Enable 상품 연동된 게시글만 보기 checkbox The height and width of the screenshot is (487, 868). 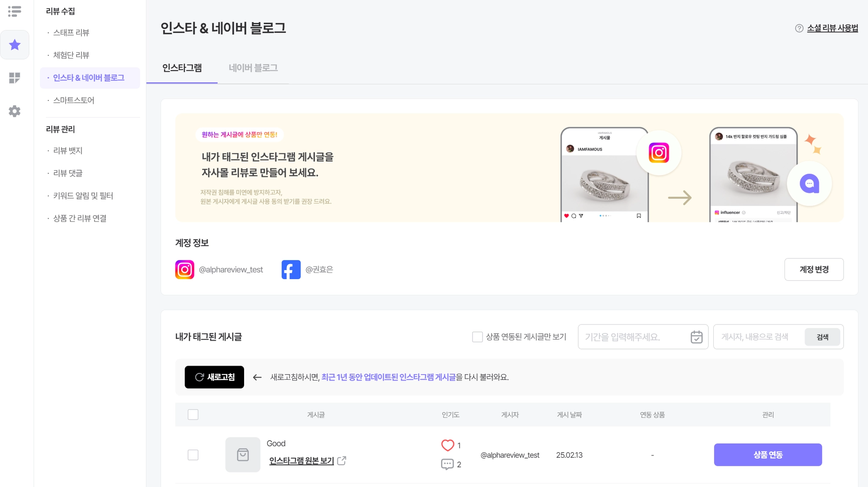tap(477, 337)
